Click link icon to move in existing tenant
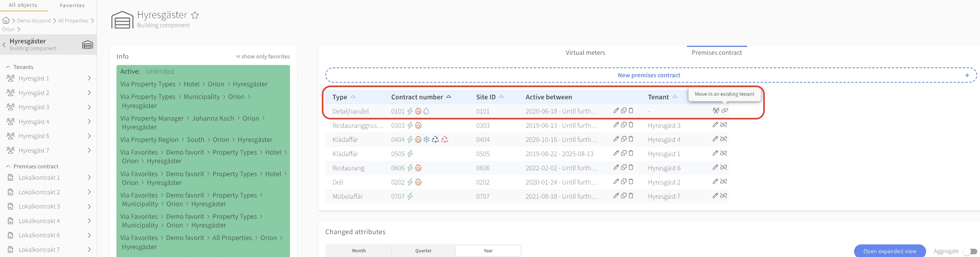This screenshot has width=980, height=257. click(x=725, y=111)
